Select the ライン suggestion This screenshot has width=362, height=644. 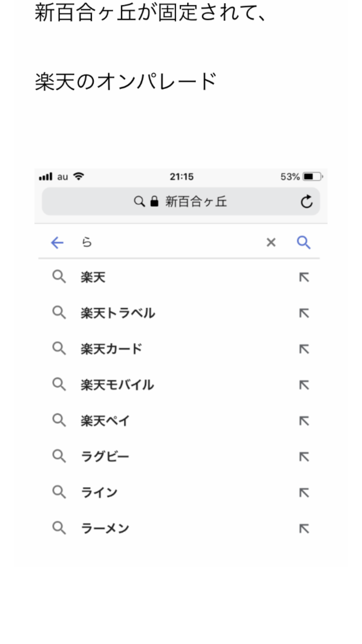(99, 492)
